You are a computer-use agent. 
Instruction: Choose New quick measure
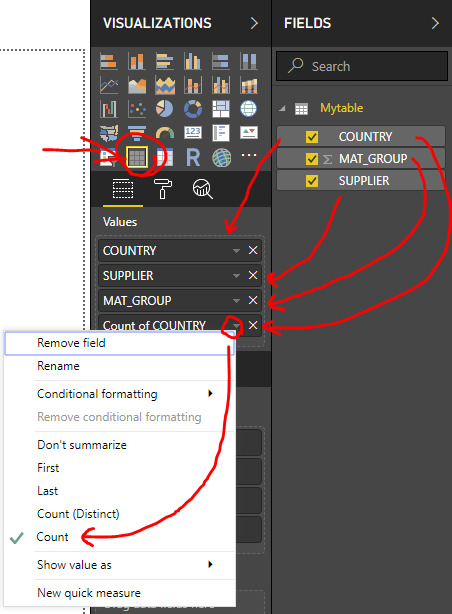(120, 593)
